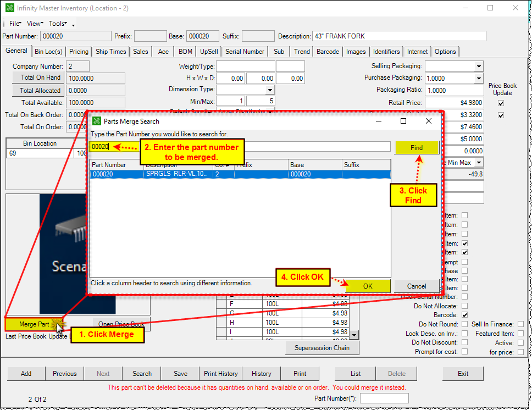
Task: Click the price list scroll-down arrow
Action: (354, 335)
